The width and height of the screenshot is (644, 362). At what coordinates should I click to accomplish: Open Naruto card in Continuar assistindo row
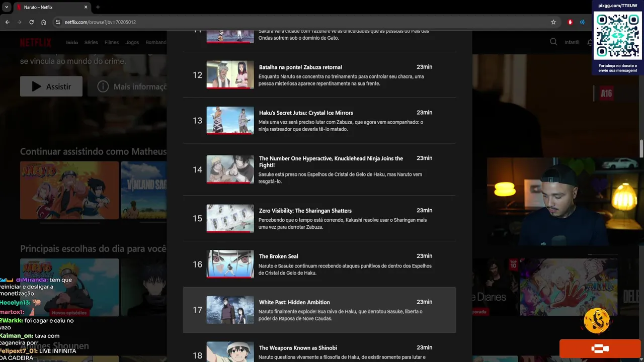click(x=69, y=190)
